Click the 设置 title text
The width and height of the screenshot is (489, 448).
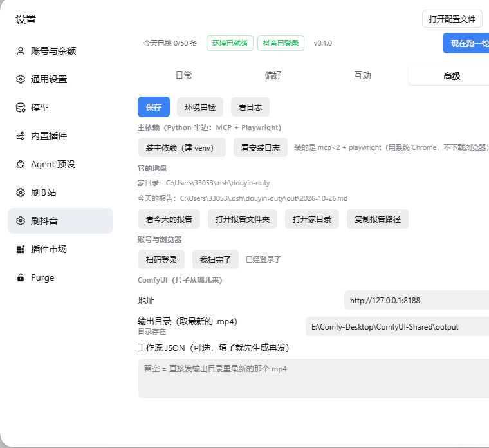[26, 19]
